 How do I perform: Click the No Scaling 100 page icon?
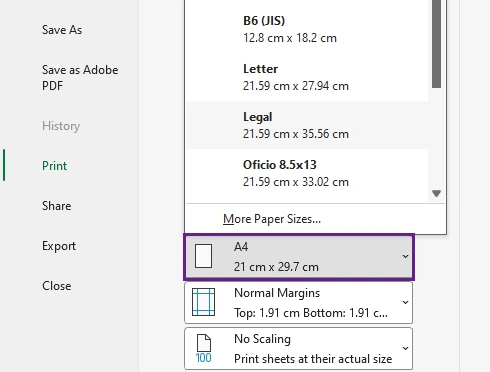pyautogui.click(x=204, y=349)
